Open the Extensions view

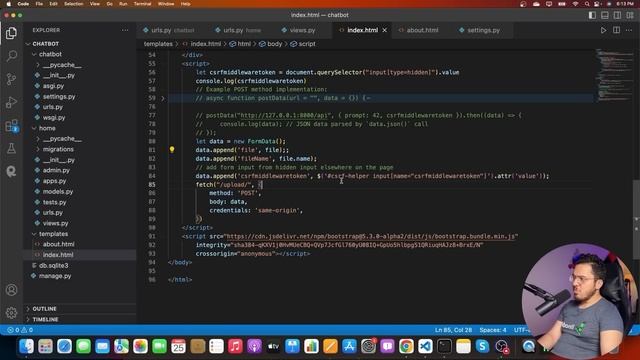pyautogui.click(x=11, y=125)
